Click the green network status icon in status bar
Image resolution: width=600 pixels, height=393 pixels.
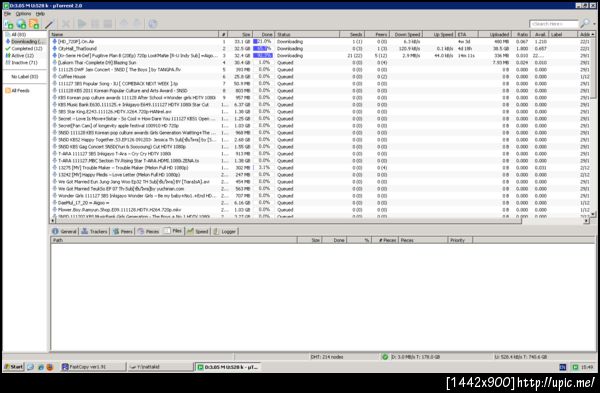pos(385,357)
